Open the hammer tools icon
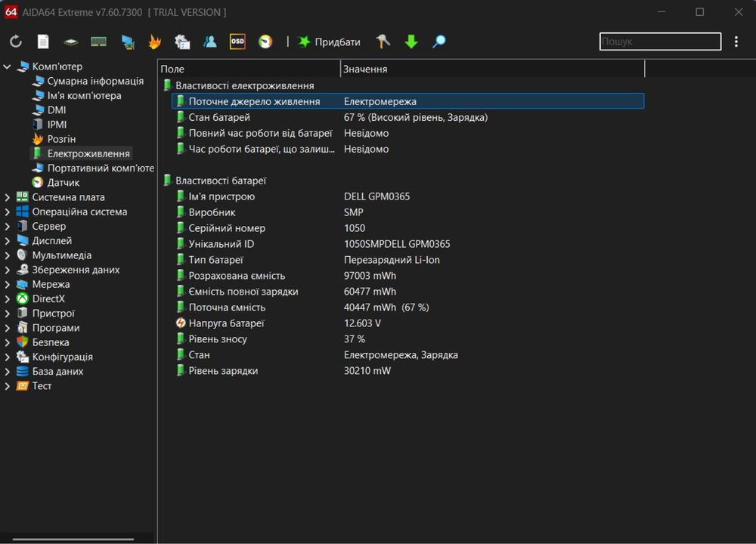The height and width of the screenshot is (544, 756). click(x=383, y=42)
